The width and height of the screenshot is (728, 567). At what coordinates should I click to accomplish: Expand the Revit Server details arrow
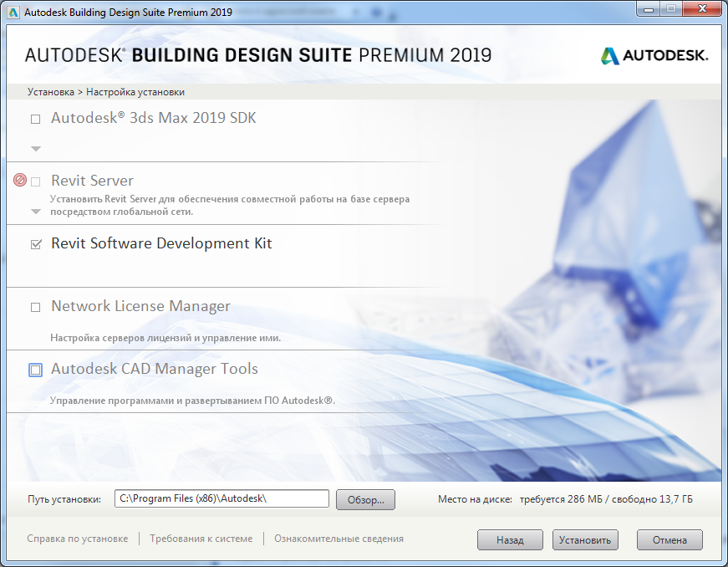click(36, 212)
